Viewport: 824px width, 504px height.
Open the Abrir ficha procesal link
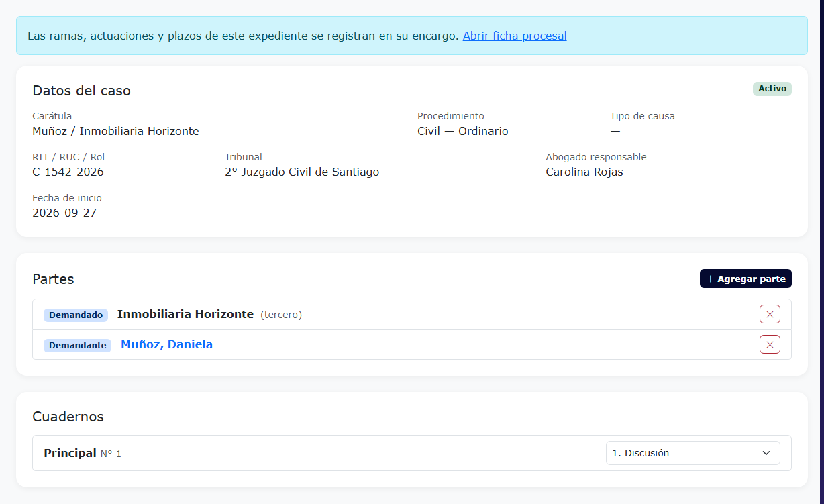[x=515, y=36]
